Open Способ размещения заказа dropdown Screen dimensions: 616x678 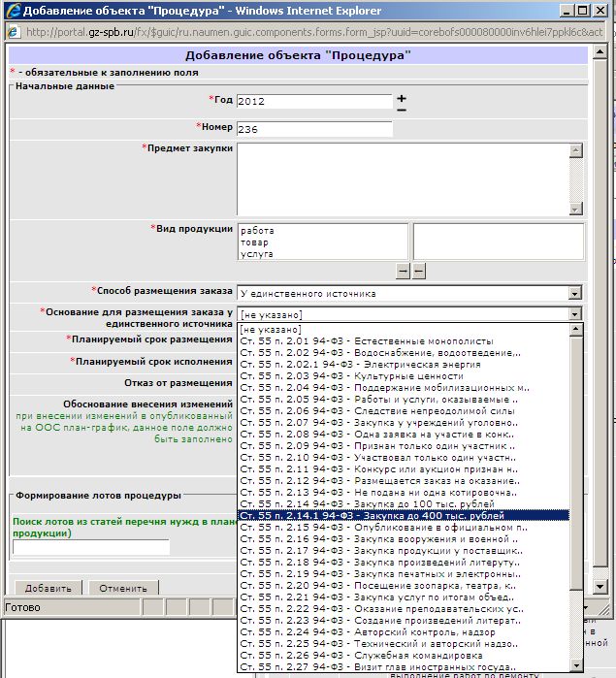[574, 294]
